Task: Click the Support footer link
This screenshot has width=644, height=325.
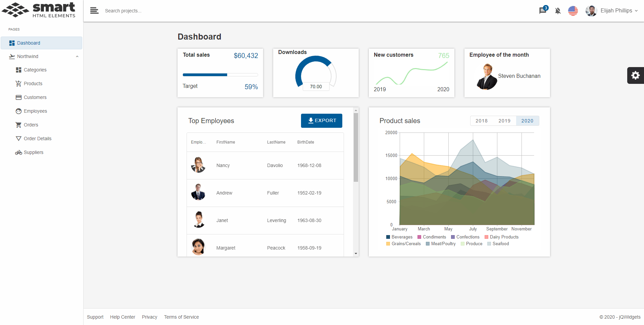Action: [95, 317]
